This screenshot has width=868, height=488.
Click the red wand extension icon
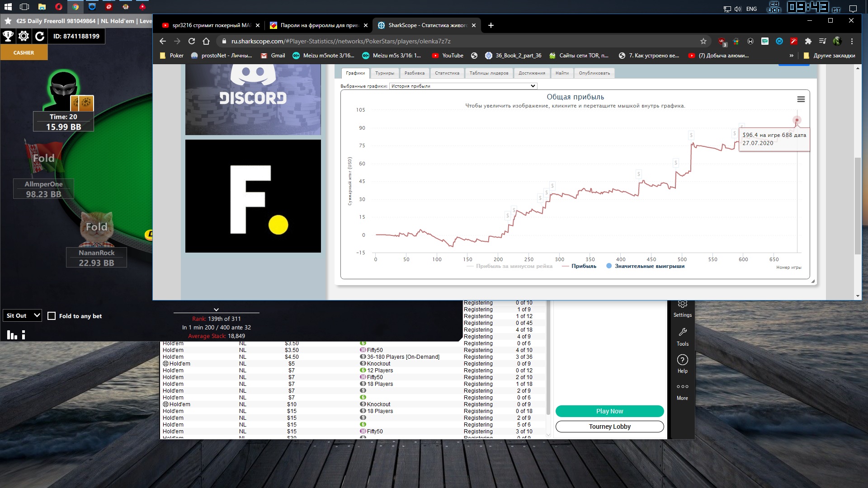[x=793, y=41]
